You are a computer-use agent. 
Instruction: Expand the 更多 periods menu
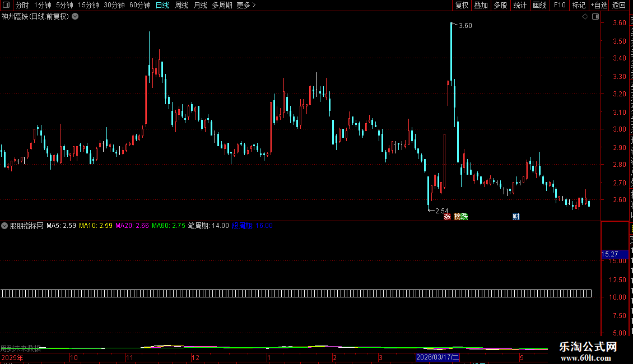246,5
